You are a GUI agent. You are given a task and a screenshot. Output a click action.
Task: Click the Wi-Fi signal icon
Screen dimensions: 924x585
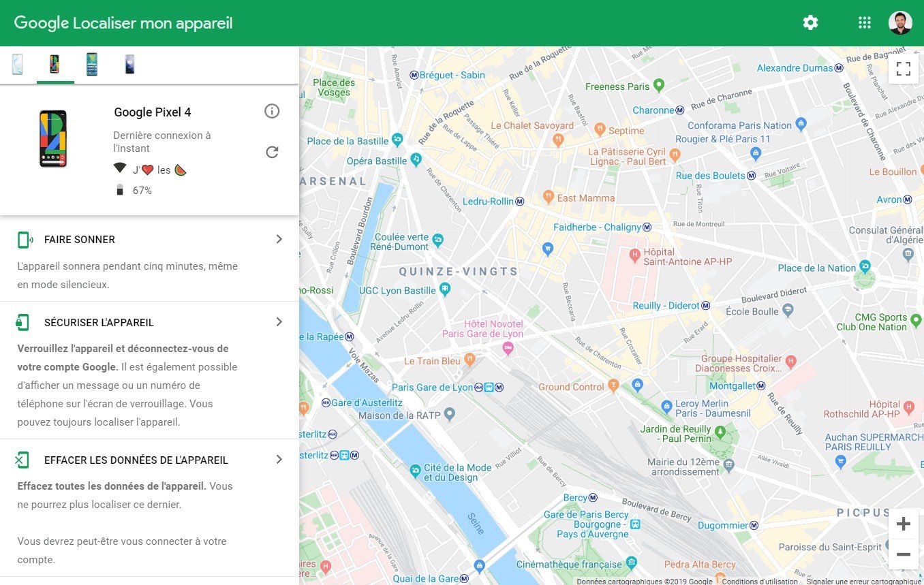click(x=120, y=168)
